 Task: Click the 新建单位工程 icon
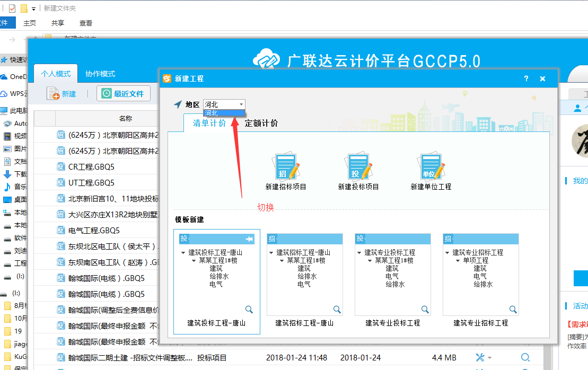tap(431, 166)
